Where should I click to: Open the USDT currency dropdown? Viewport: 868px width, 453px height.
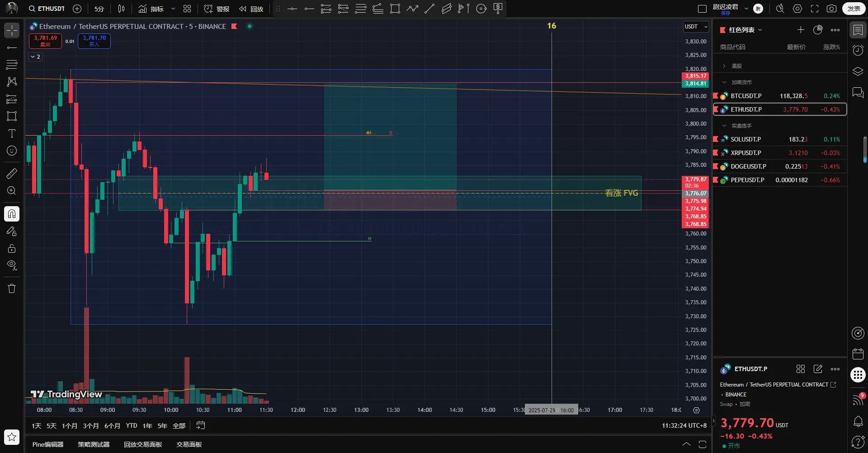click(x=696, y=27)
